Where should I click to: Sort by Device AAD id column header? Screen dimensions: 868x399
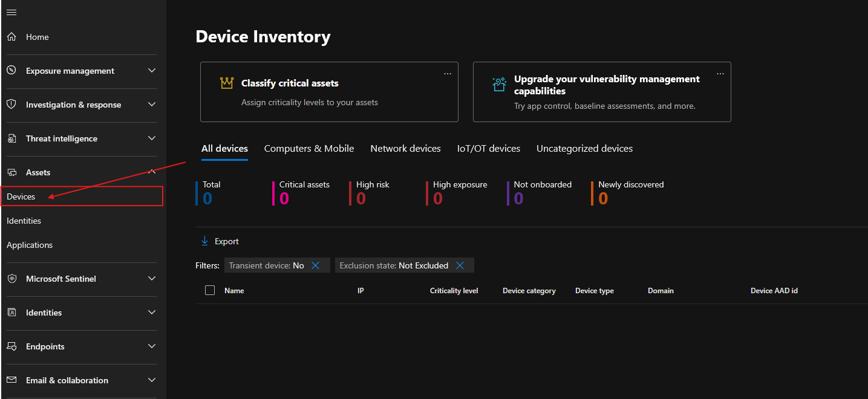click(x=774, y=291)
